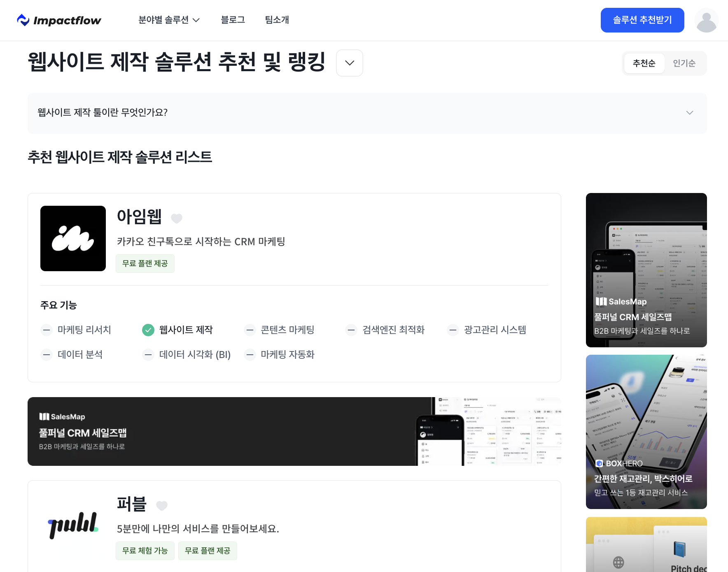The width and height of the screenshot is (728, 572).
Task: Select the 데이터 시각화 (BI) feature text
Action: pyautogui.click(x=195, y=355)
